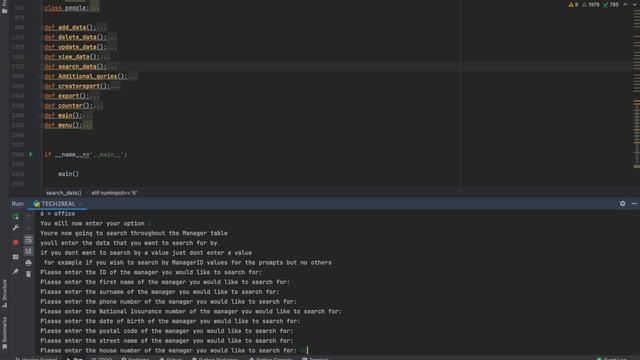640x360 pixels.
Task: Expand folded update_data function
Action: (111, 47)
